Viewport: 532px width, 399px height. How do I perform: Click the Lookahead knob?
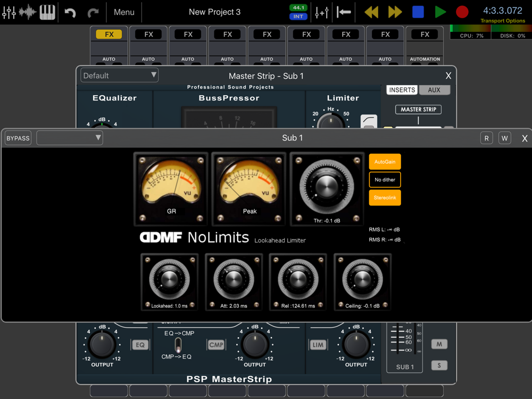(169, 279)
